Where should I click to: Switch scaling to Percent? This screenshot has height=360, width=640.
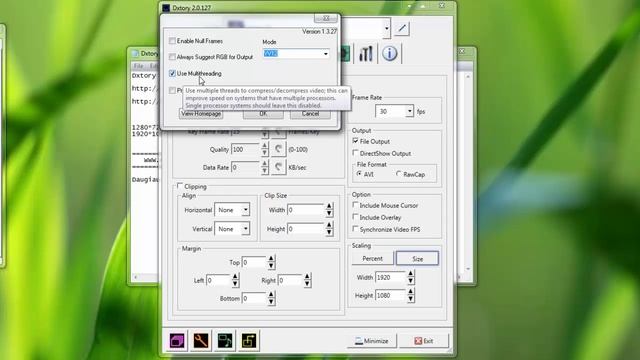click(x=372, y=259)
